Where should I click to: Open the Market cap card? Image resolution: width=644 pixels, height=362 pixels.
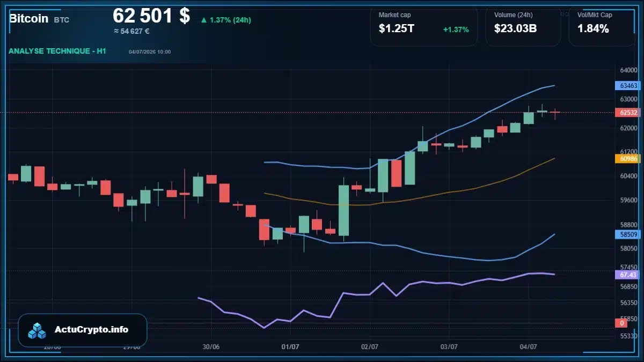[424, 26]
